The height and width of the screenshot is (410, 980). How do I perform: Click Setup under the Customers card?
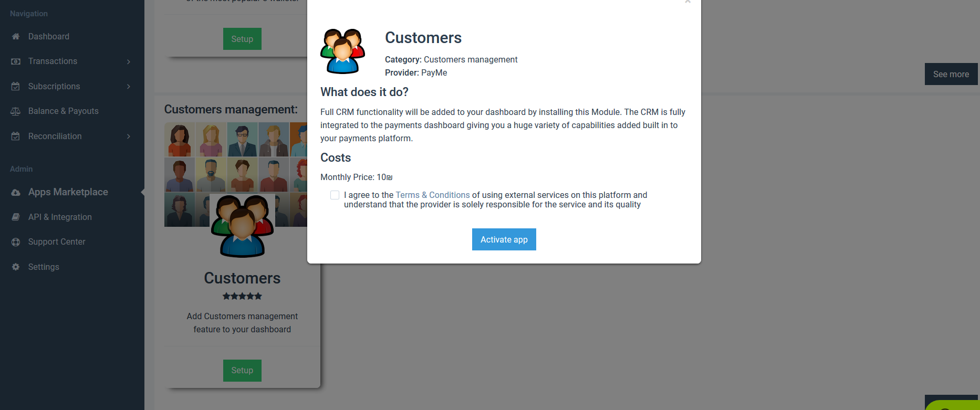coord(242,371)
